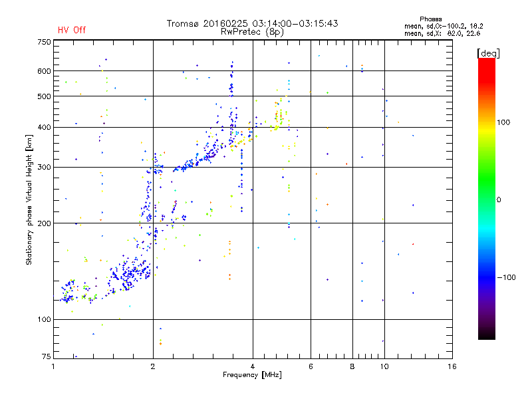Image resolution: width=532 pixels, height=399 pixels.
Task: Click the '10' x-axis tick label
Action: coord(384,366)
